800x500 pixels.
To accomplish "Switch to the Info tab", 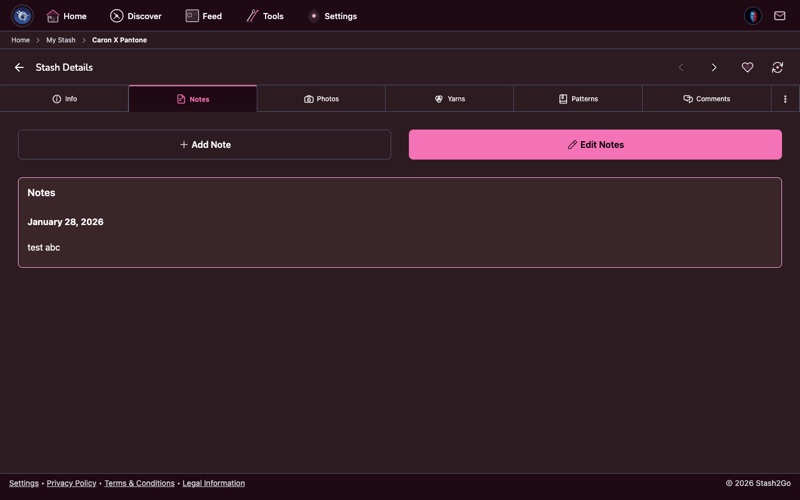I will point(64,99).
